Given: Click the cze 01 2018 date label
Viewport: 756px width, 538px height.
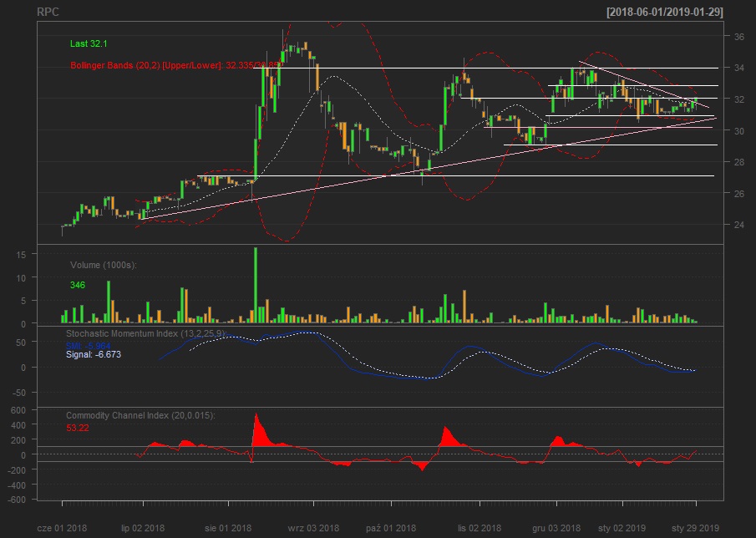Looking at the screenshot, I should point(62,528).
